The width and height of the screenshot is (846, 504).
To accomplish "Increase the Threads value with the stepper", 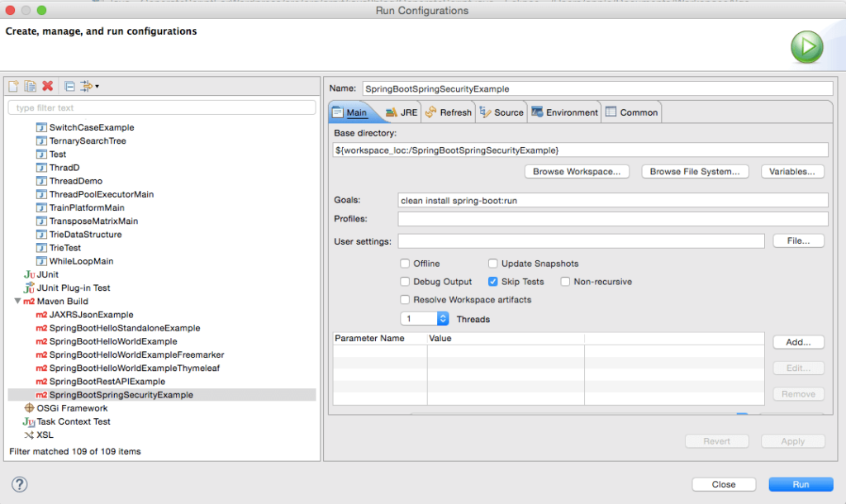I will [x=441, y=316].
